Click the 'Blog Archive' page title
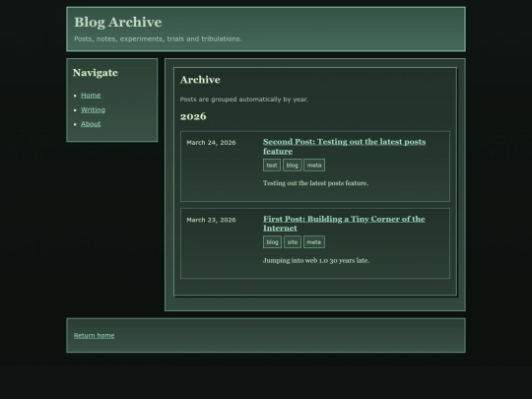The width and height of the screenshot is (532, 399). [x=118, y=23]
